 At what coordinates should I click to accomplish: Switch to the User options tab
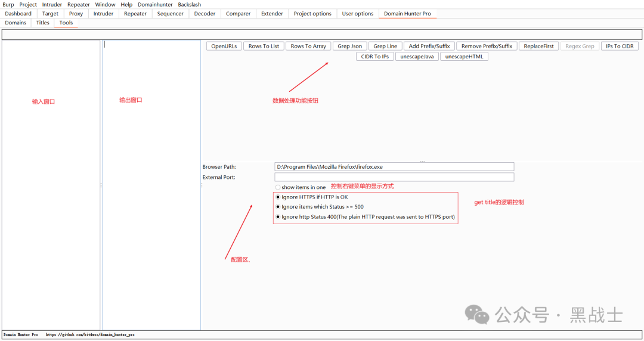357,14
